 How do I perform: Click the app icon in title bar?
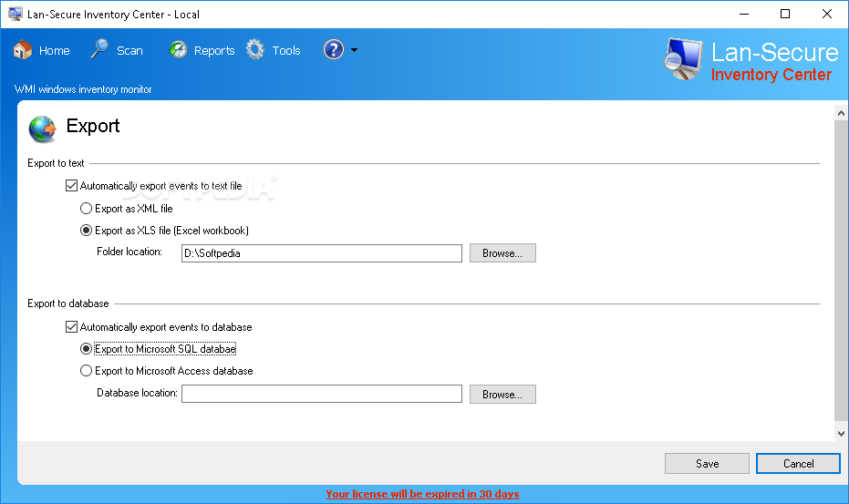click(x=16, y=14)
